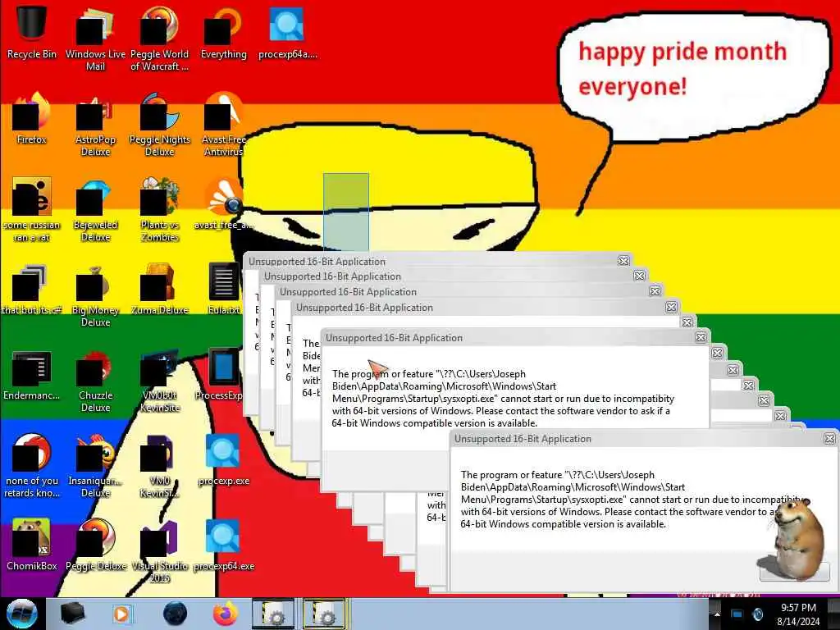Open the Windows Start menu orb

click(21, 614)
